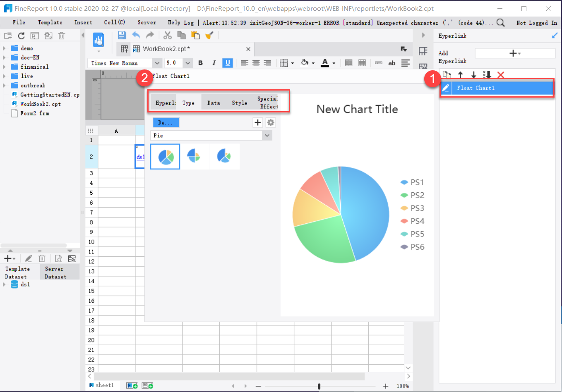Edit ds1 dataset using the pencil icon
562x392 pixels.
click(x=28, y=258)
